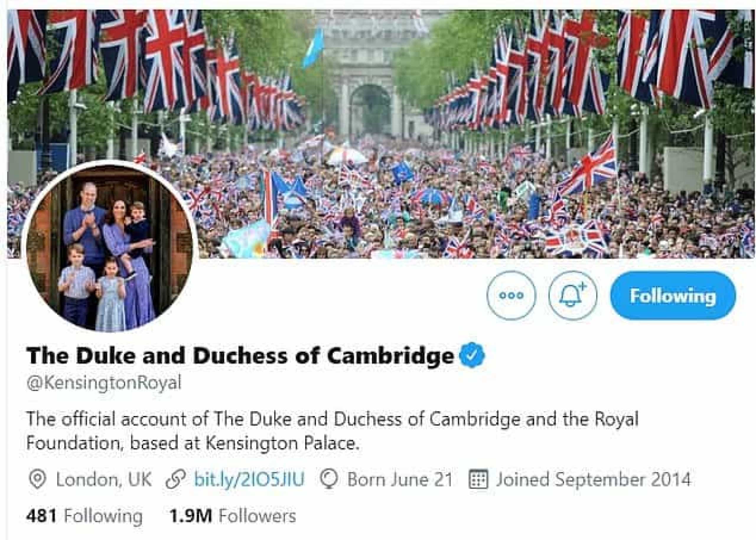The height and width of the screenshot is (540, 756).
Task: Click the Born June 21 text
Action: (x=400, y=479)
